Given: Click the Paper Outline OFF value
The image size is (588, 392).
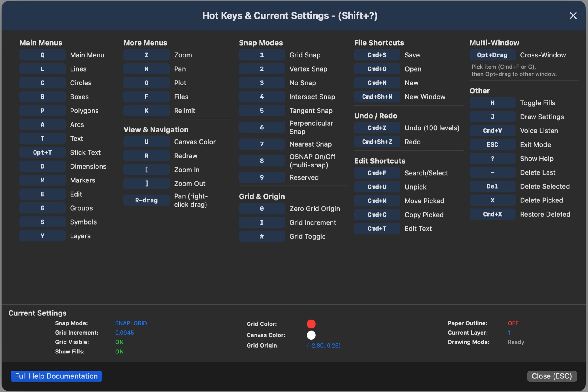Looking at the screenshot, I should [513, 323].
